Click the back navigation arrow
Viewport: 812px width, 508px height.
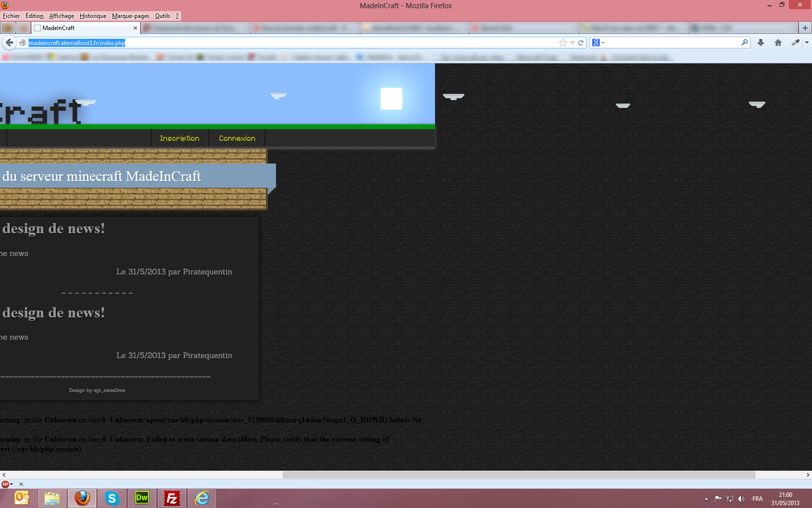(x=9, y=43)
